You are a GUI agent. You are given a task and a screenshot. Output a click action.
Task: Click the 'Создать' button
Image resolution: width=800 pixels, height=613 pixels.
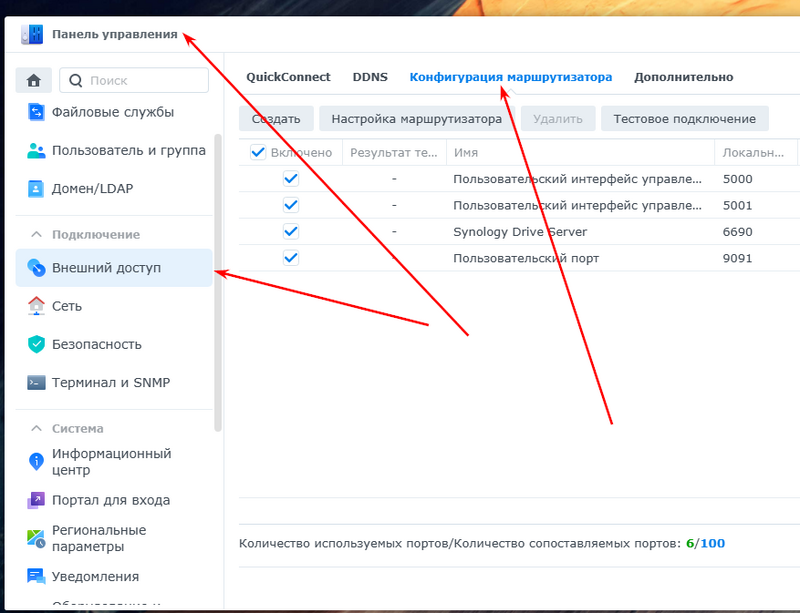[x=276, y=119]
